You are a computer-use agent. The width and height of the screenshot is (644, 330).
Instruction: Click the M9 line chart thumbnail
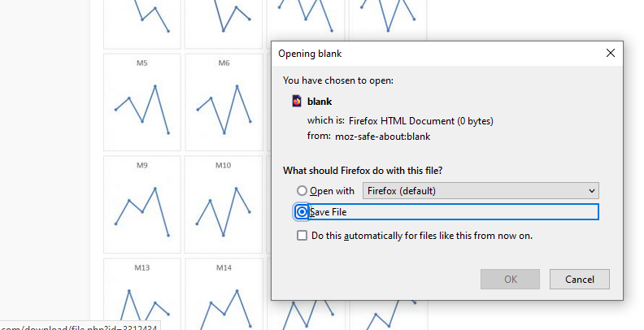(142, 204)
